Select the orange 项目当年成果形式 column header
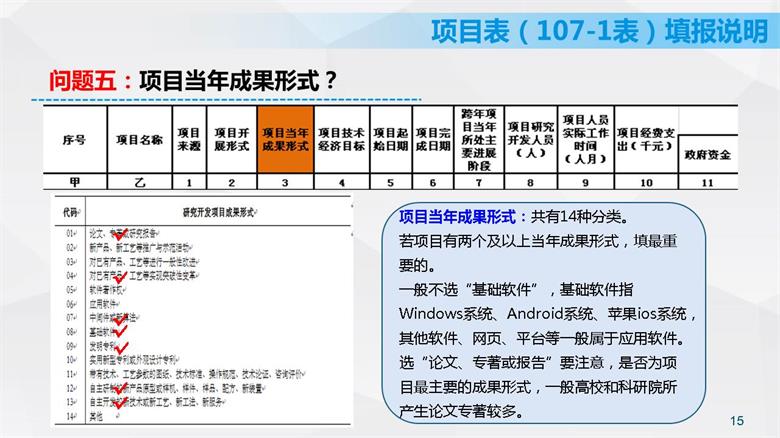This screenshot has width=780, height=438. point(285,139)
